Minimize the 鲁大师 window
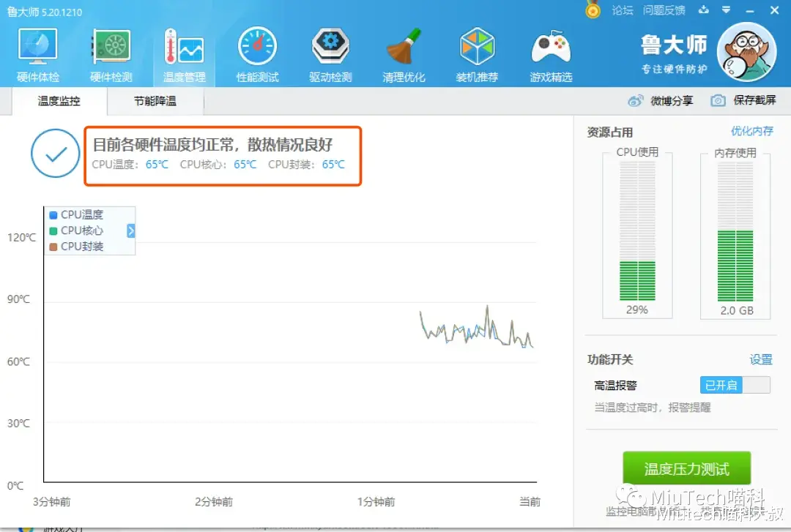The width and height of the screenshot is (791, 532). [750, 10]
